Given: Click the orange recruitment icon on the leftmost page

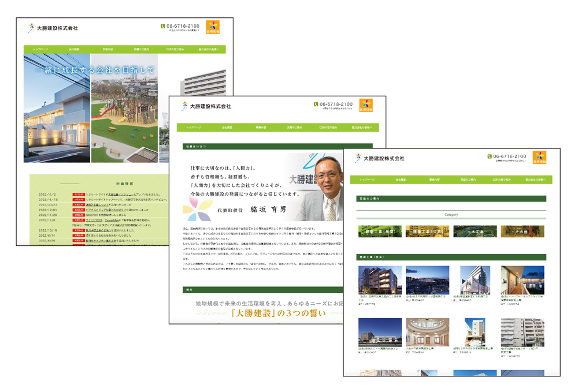Looking at the screenshot, I should tap(213, 27).
